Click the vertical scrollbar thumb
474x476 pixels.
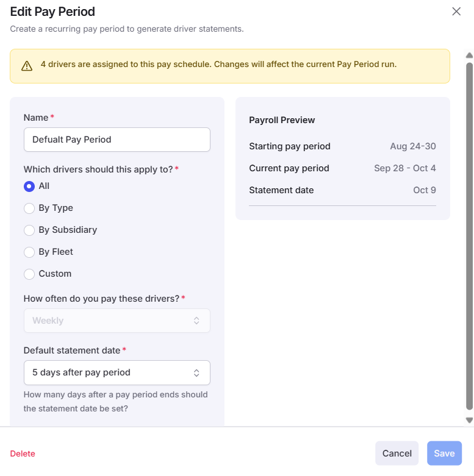click(x=470, y=236)
